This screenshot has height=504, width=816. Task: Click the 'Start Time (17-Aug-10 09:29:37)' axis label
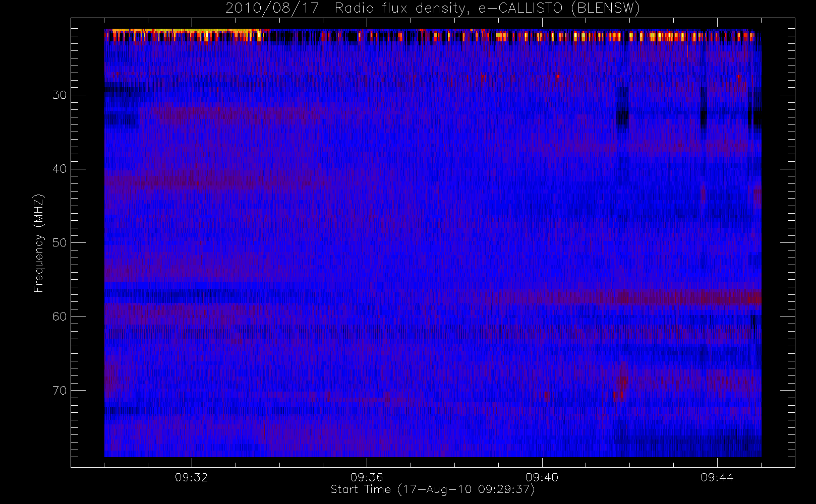(432, 489)
